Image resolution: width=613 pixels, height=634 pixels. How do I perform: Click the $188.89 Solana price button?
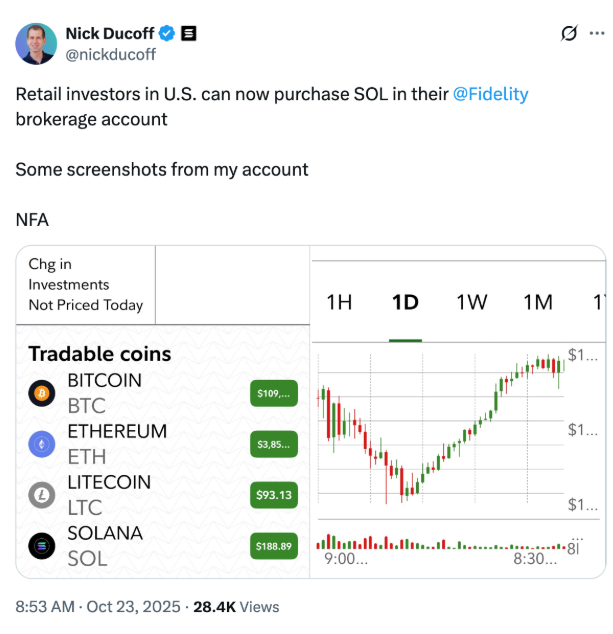coord(273,546)
